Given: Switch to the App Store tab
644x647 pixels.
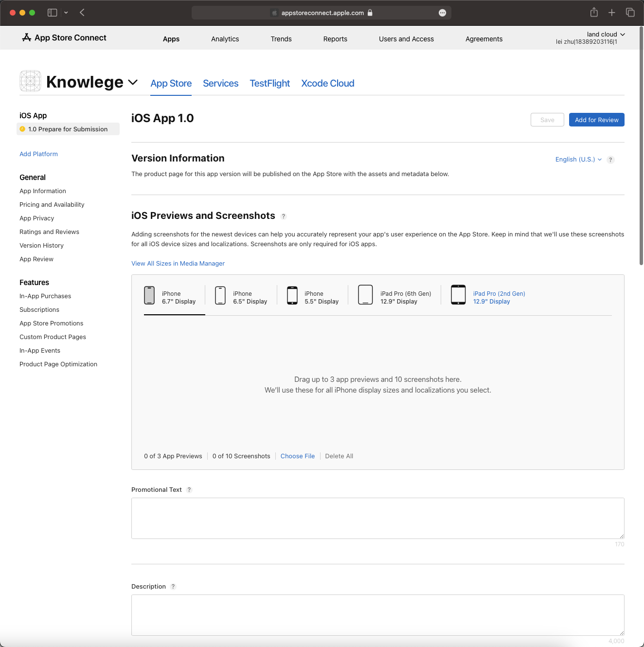Looking at the screenshot, I should point(171,84).
